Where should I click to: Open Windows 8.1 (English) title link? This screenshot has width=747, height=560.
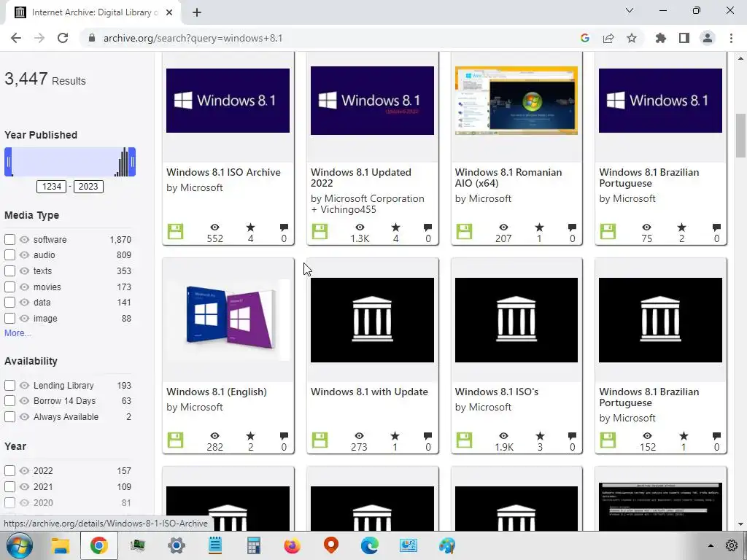(x=216, y=392)
